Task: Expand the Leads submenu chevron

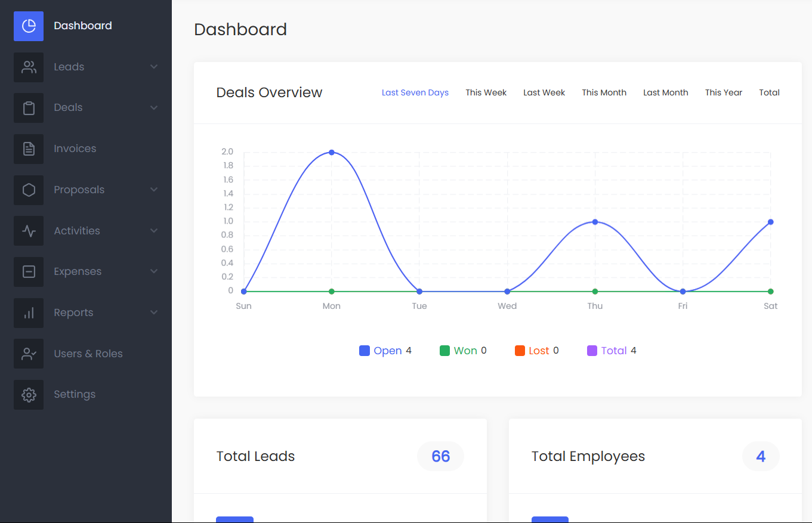Action: tap(154, 67)
